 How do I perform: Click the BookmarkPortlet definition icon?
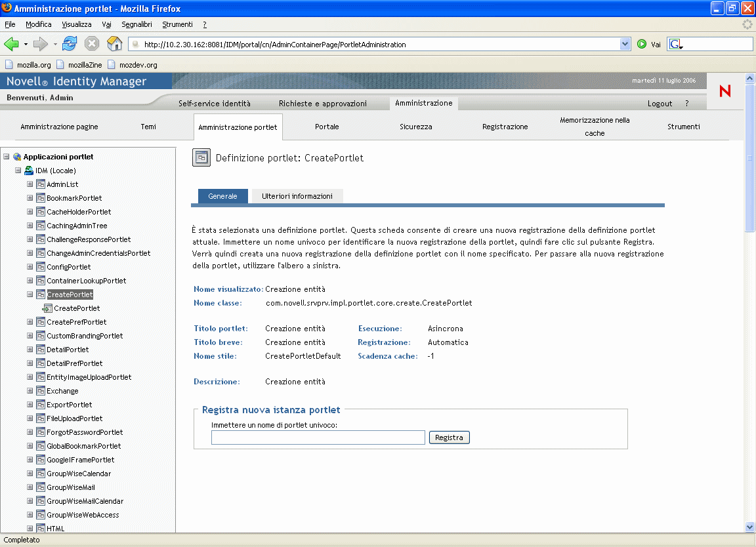click(x=41, y=198)
